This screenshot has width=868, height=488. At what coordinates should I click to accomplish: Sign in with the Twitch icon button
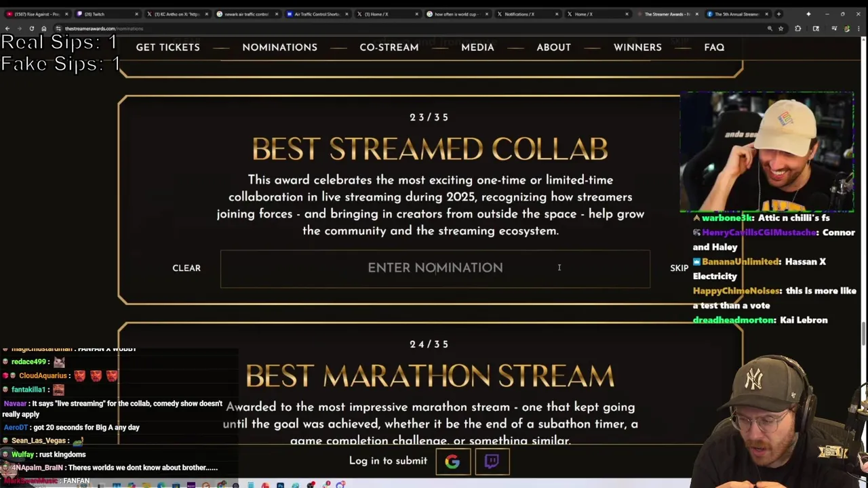point(492,462)
